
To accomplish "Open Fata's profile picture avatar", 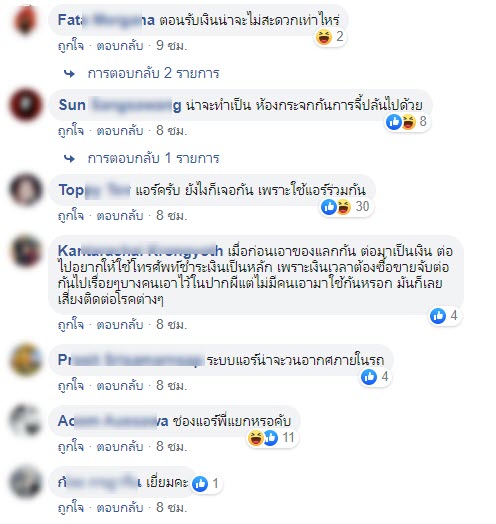I will click(x=25, y=20).
